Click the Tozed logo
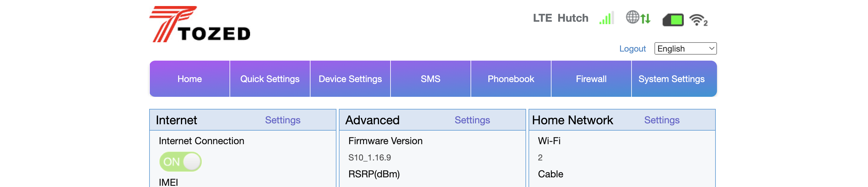The width and height of the screenshot is (868, 187). click(200, 24)
